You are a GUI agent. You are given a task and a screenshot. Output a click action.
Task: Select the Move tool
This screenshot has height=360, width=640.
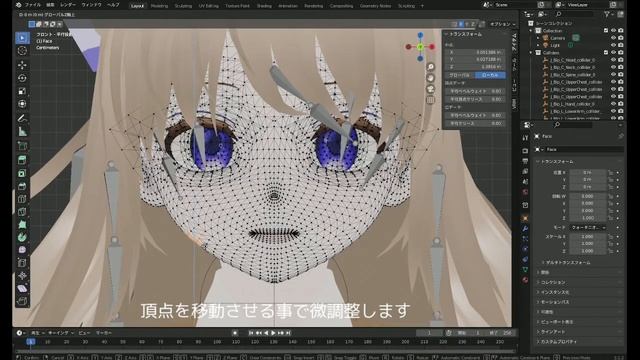tap(22, 65)
